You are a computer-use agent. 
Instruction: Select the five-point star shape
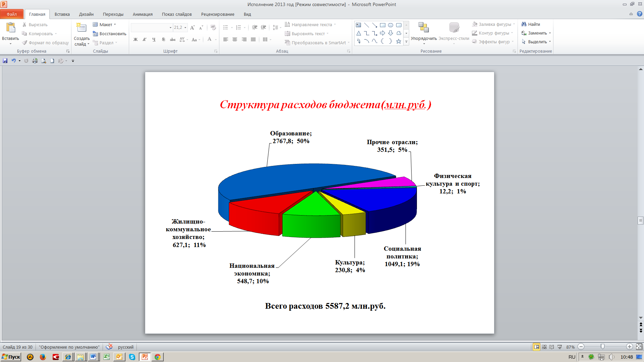[398, 41]
